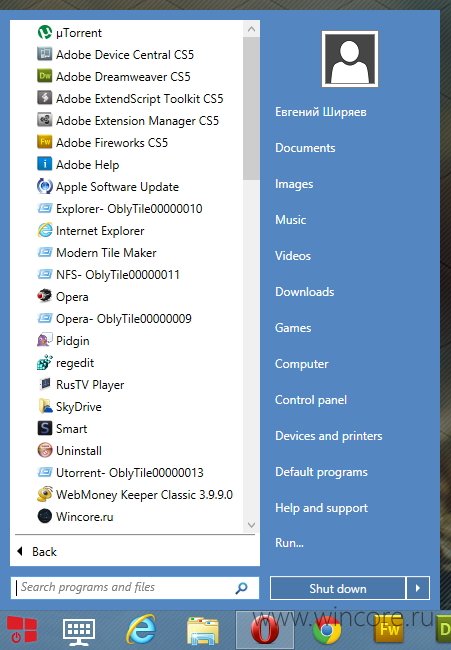The width and height of the screenshot is (451, 650).
Task: Open SkyDrive folder icon
Action: coord(44,406)
